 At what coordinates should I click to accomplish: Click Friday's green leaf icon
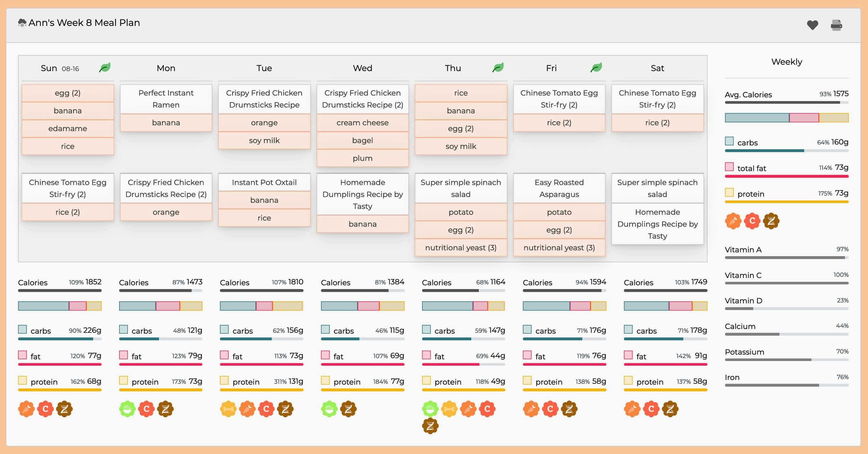596,68
